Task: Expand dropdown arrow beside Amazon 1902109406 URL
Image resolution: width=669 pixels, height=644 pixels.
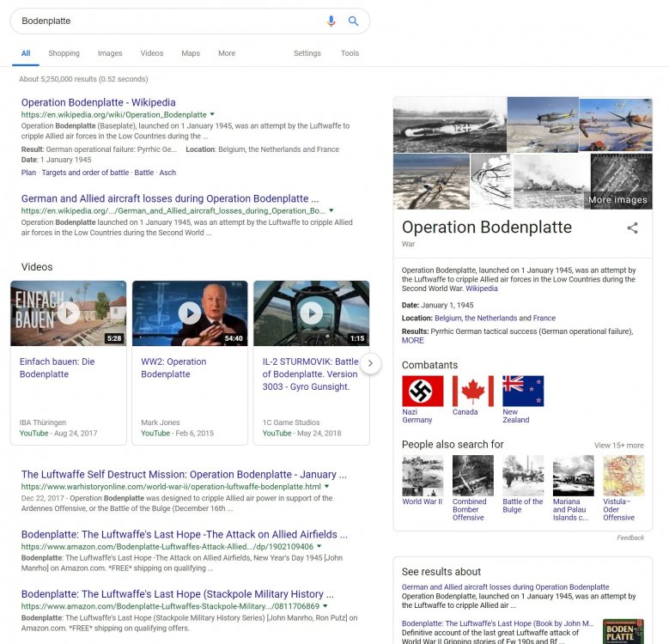Action: [319, 546]
